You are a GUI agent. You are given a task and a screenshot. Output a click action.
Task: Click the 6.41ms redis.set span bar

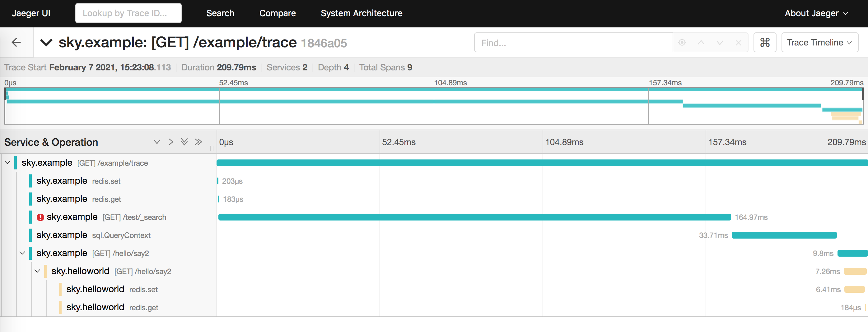click(x=855, y=289)
